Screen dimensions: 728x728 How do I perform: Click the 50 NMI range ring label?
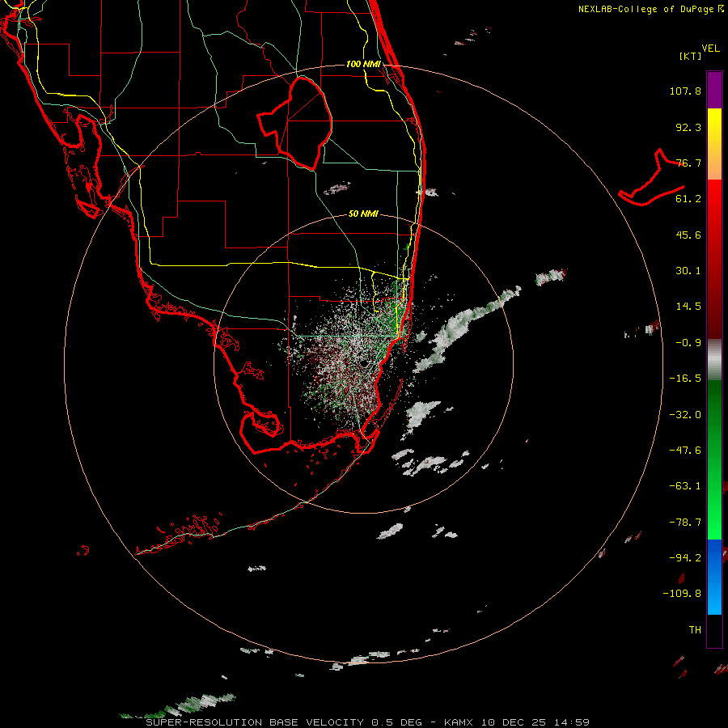point(363,214)
